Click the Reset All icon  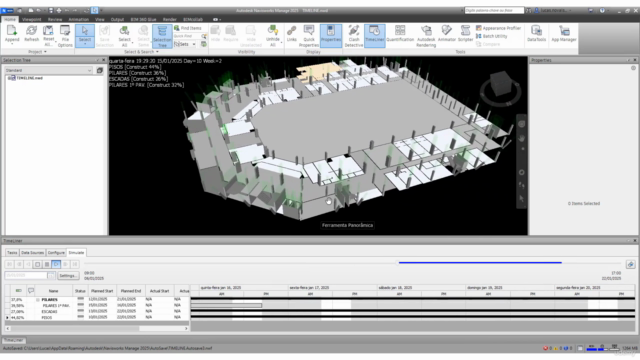tap(48, 36)
